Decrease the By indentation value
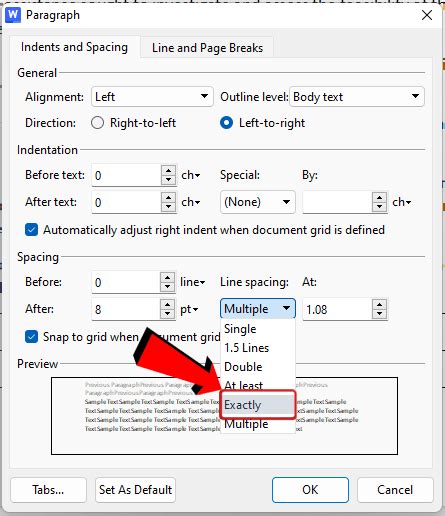The image size is (445, 516). [x=380, y=207]
